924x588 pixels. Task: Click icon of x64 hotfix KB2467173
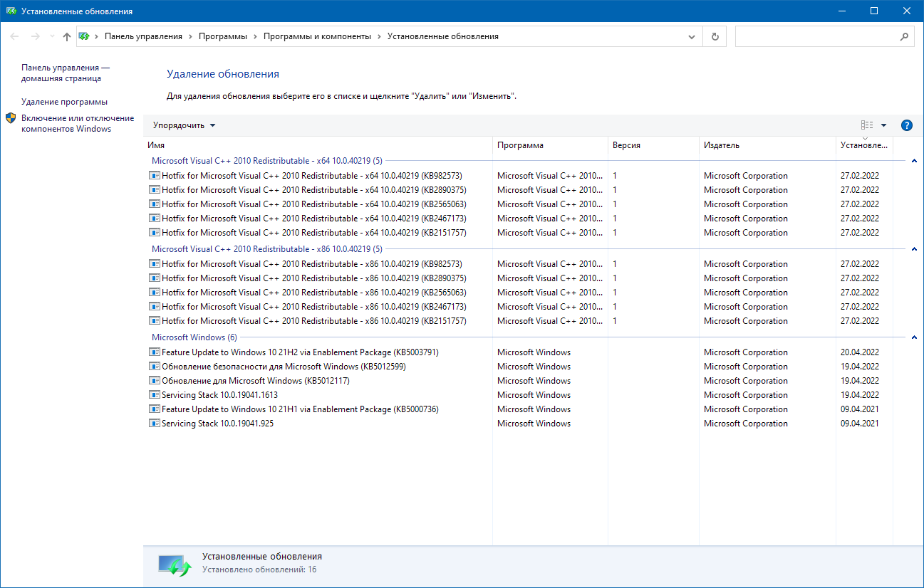[x=155, y=219]
